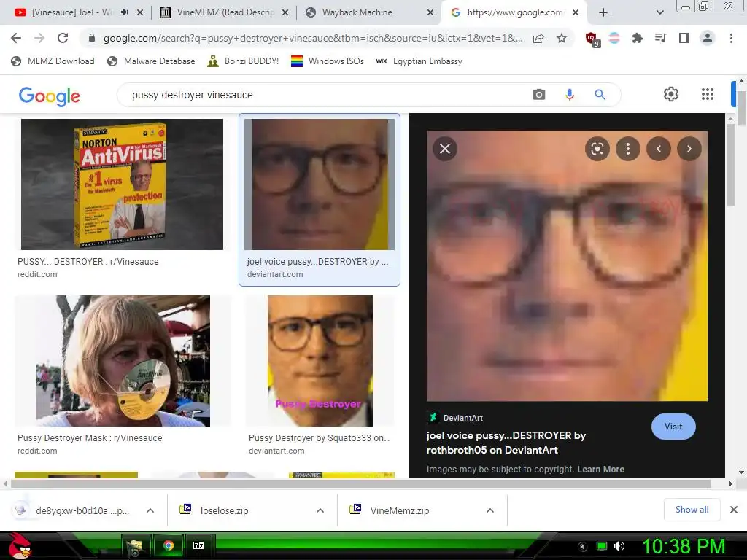The height and width of the screenshot is (560, 747).
Task: Click the address bar URL
Action: (x=312, y=38)
